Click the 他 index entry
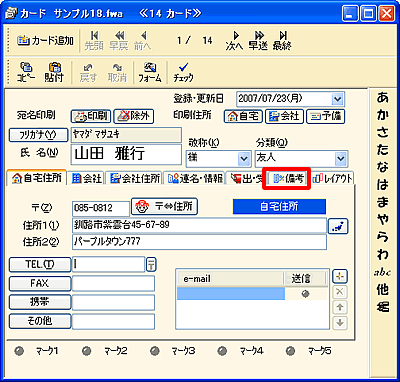The image size is (400, 382). click(383, 289)
